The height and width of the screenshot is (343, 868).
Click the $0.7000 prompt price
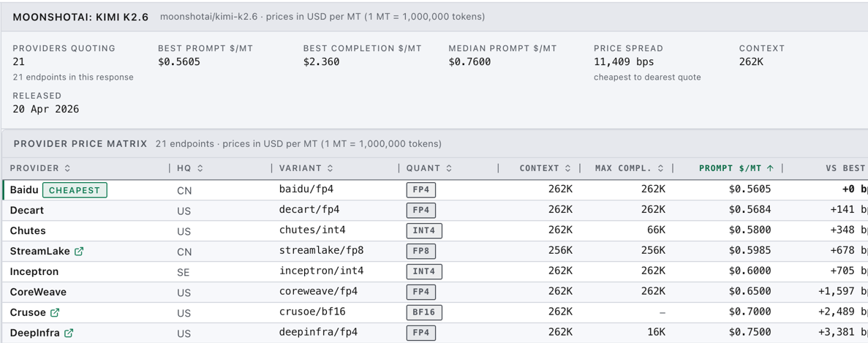point(750,312)
